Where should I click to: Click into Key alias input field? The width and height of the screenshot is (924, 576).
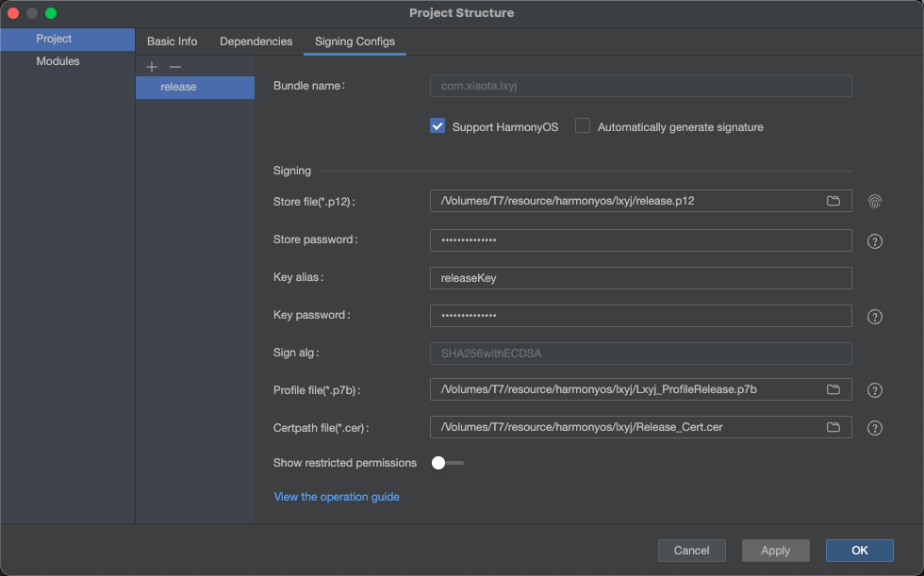(640, 278)
